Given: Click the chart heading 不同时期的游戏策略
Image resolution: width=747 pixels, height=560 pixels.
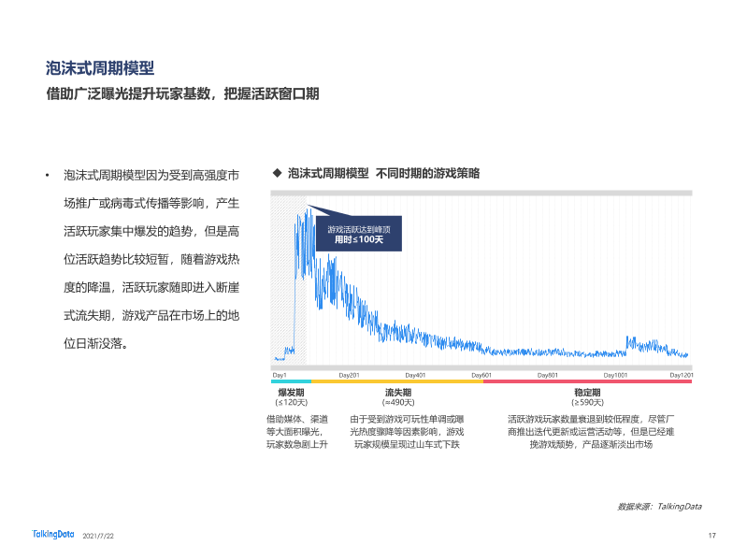Looking at the screenshot, I should (x=427, y=173).
